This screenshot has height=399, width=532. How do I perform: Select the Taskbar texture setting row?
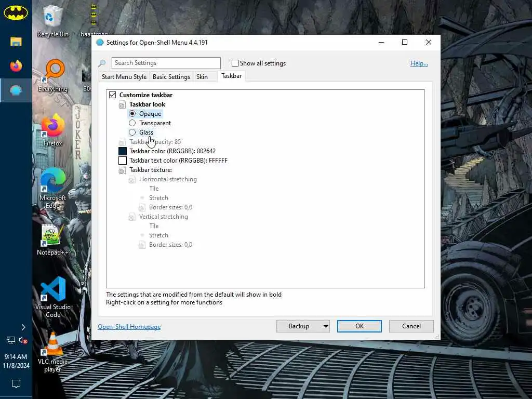[x=150, y=170]
